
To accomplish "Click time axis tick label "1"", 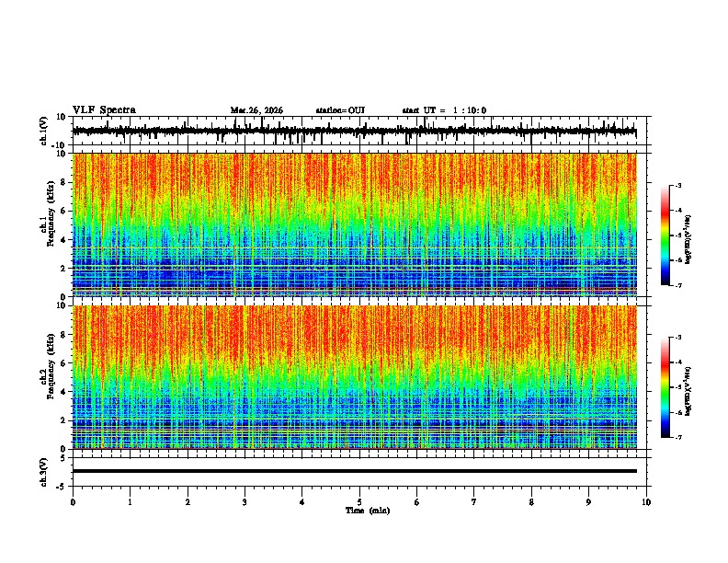I will click(x=130, y=502).
